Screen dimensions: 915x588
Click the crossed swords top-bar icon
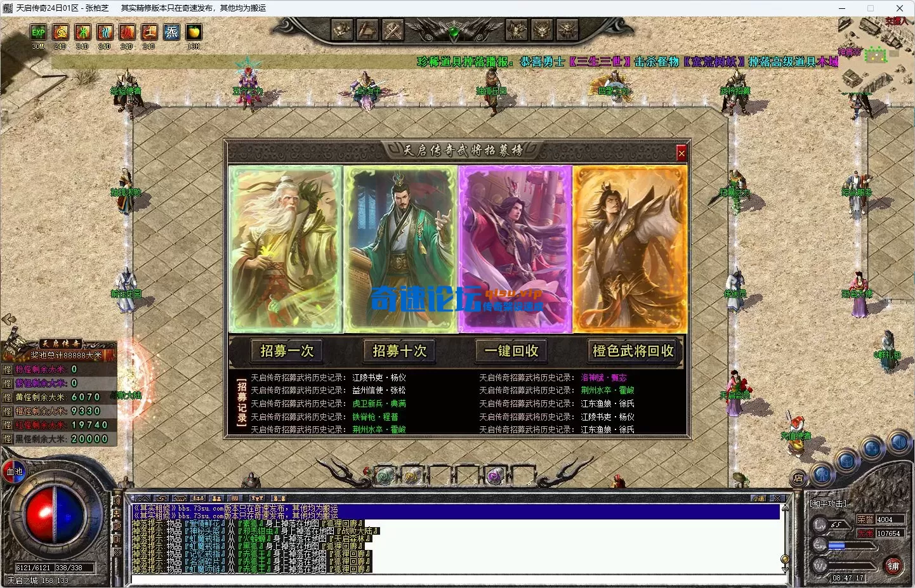[x=392, y=30]
